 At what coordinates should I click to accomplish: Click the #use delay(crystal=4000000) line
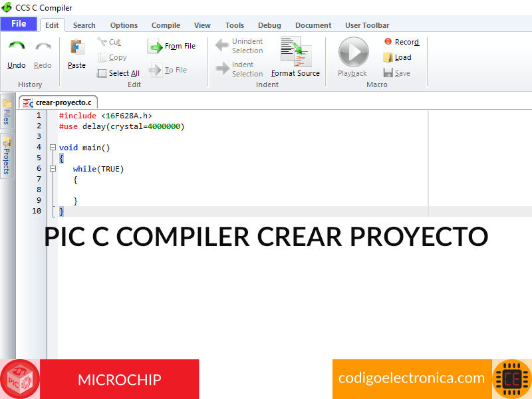(x=122, y=126)
